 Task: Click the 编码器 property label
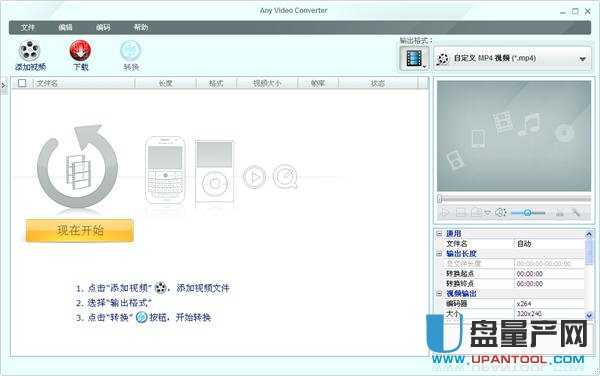(x=457, y=304)
